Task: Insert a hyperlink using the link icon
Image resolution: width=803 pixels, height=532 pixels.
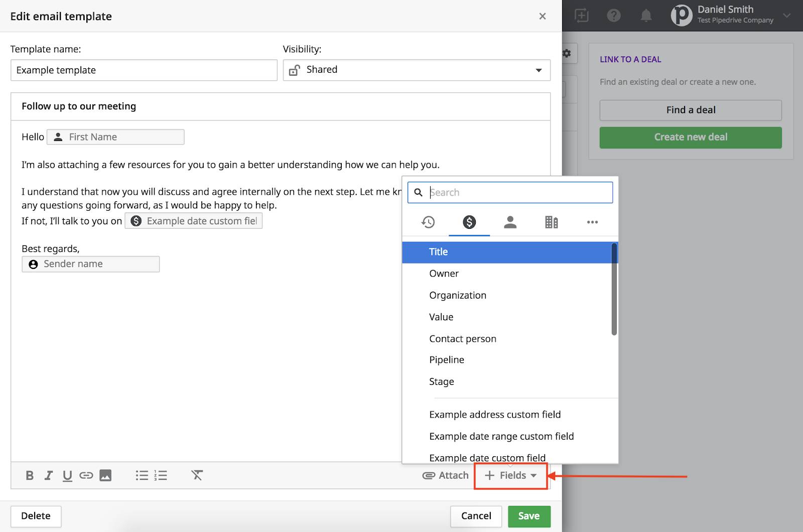Action: tap(86, 475)
